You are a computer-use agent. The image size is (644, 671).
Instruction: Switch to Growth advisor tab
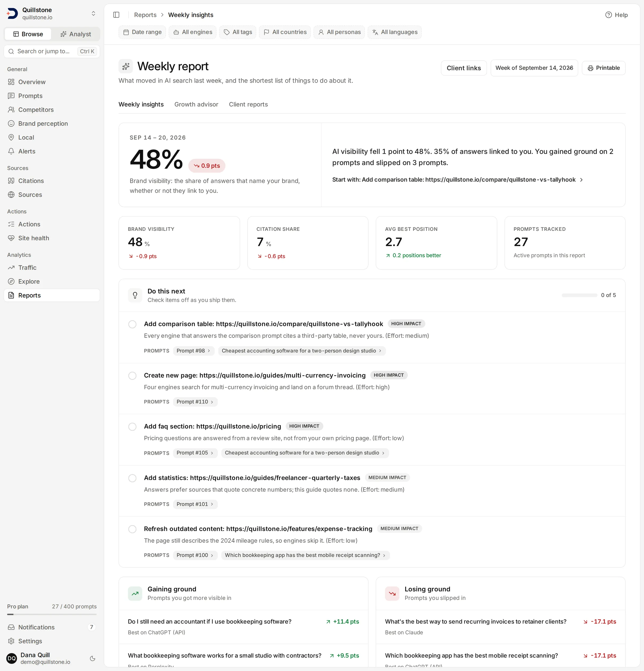[196, 104]
